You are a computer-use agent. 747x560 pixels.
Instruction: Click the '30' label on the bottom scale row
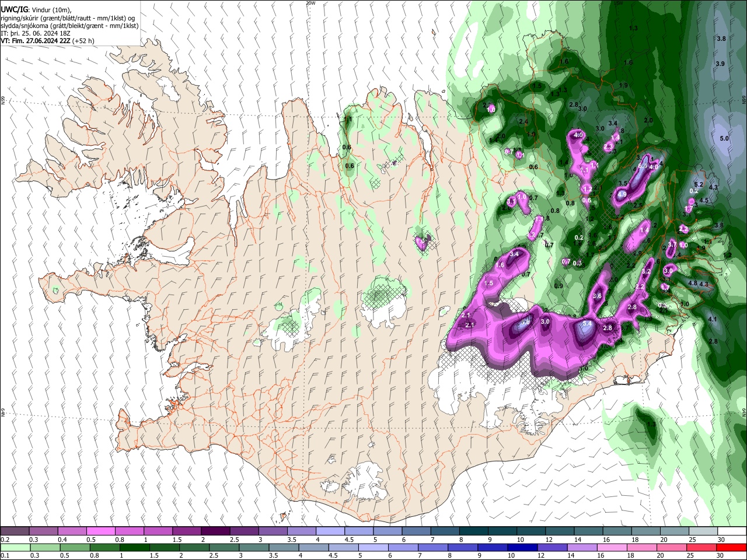tap(721, 556)
